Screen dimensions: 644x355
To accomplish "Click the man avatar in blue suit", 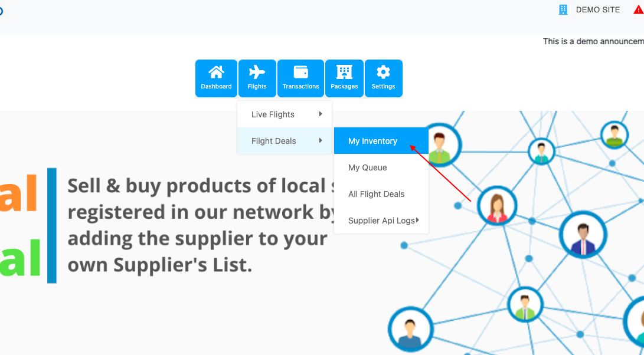I will point(582,235).
